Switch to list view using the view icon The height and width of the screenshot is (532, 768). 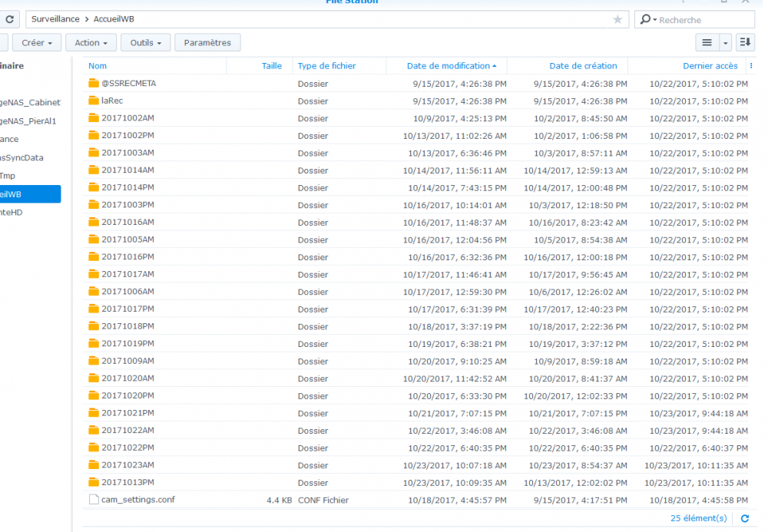pos(707,43)
